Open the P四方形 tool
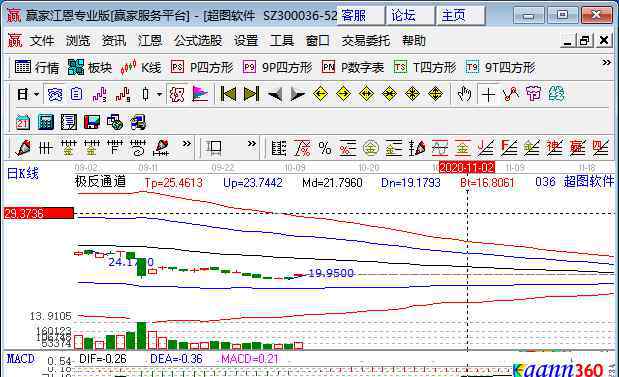The image size is (619, 377). tap(202, 68)
